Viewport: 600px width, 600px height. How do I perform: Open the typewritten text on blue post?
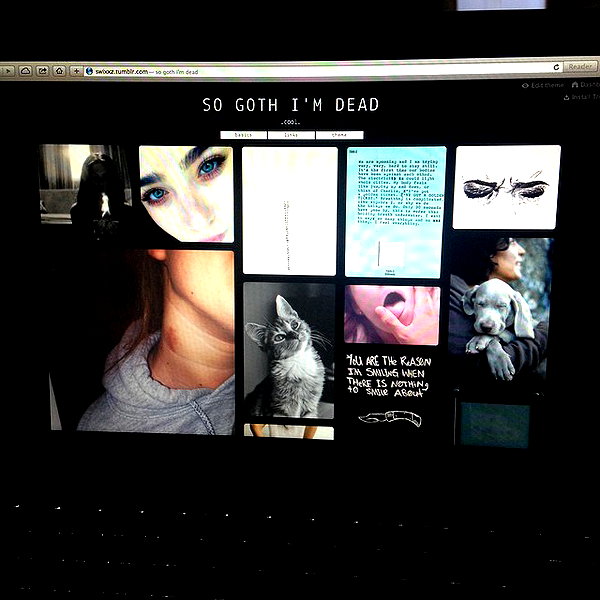click(395, 212)
